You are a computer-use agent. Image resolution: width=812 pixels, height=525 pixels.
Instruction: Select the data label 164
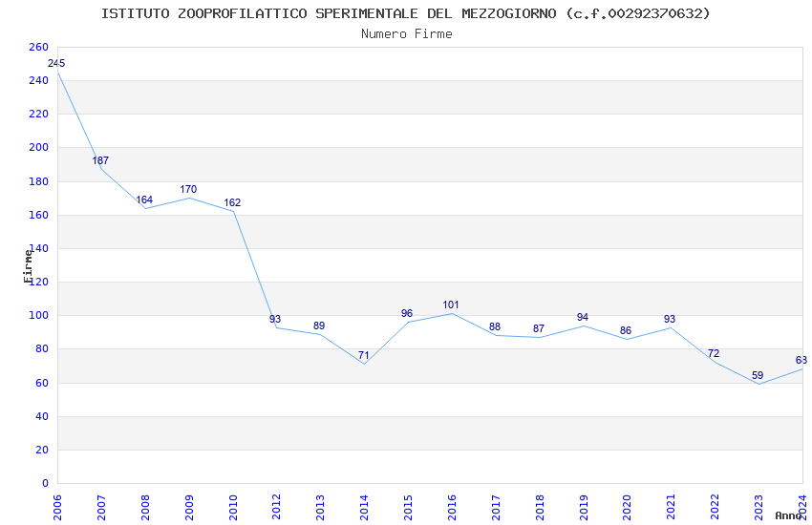click(x=144, y=199)
